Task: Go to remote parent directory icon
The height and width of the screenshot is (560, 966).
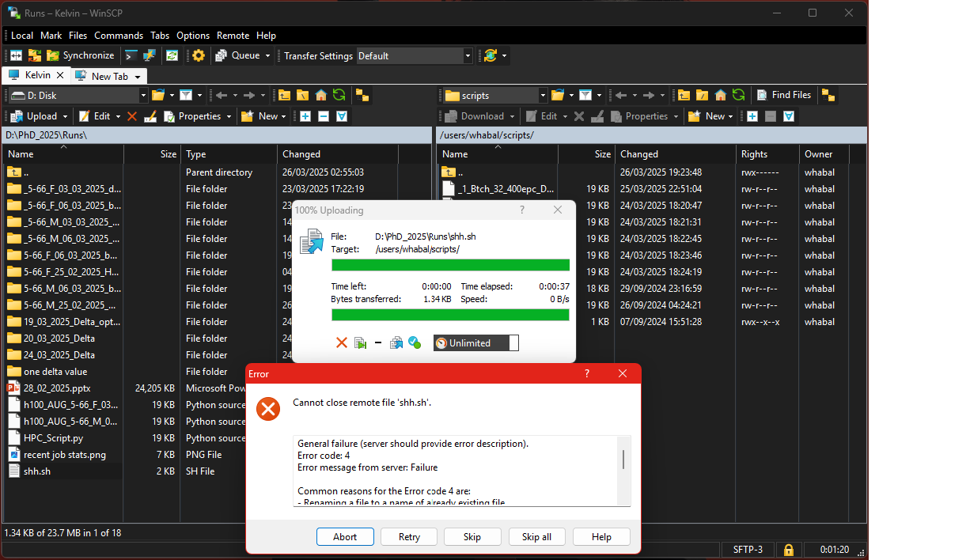Action: 684,95
